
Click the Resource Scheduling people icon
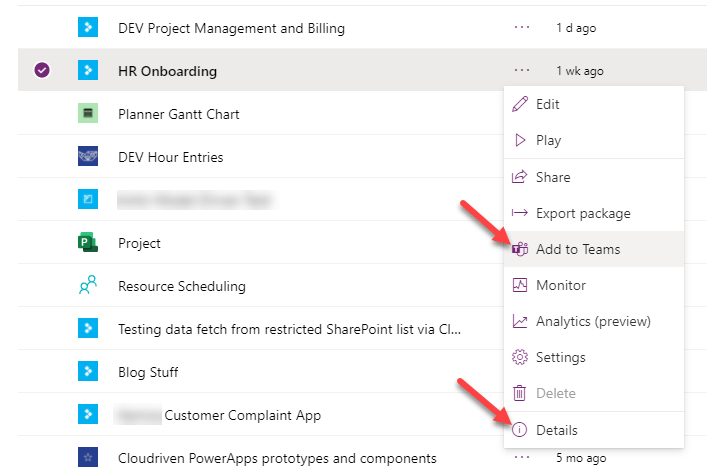point(88,286)
